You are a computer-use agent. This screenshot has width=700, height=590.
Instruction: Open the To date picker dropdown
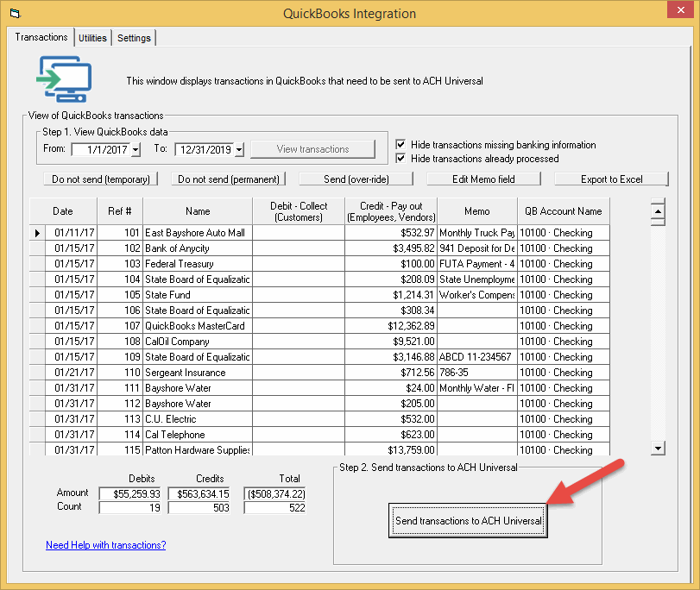click(x=239, y=149)
